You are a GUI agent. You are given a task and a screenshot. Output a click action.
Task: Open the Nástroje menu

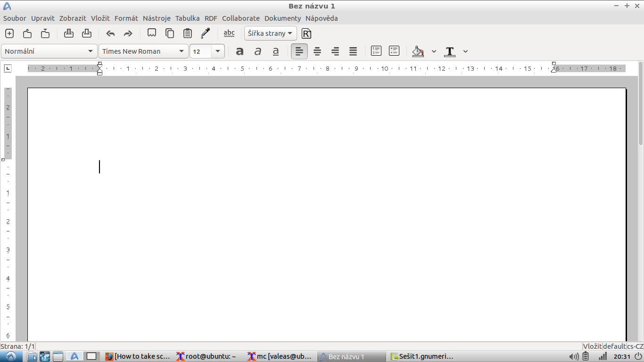[x=157, y=18]
